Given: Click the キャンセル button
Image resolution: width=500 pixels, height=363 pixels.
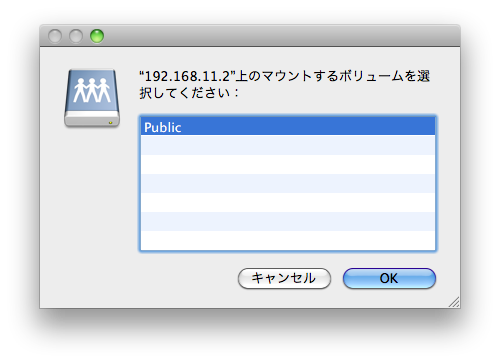Looking at the screenshot, I should [284, 278].
